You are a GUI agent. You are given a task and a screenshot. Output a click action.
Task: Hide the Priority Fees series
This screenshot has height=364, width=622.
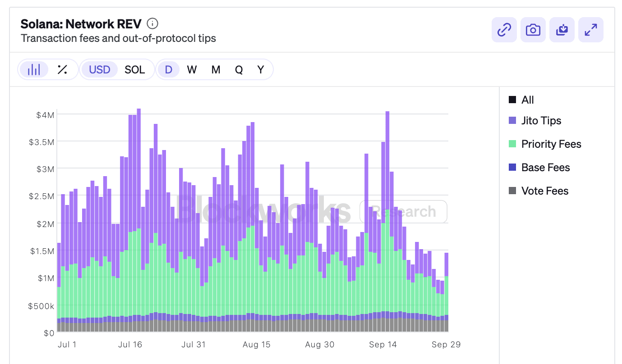(x=545, y=144)
